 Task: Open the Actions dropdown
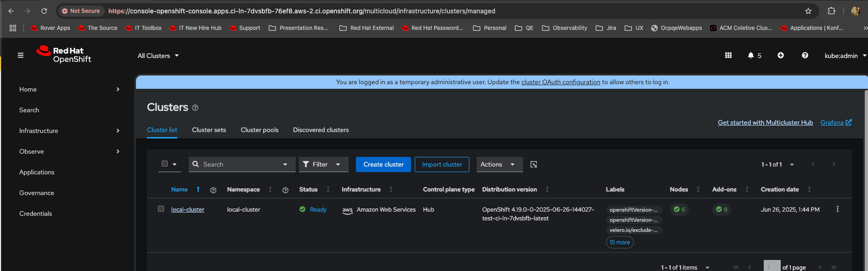pos(500,164)
